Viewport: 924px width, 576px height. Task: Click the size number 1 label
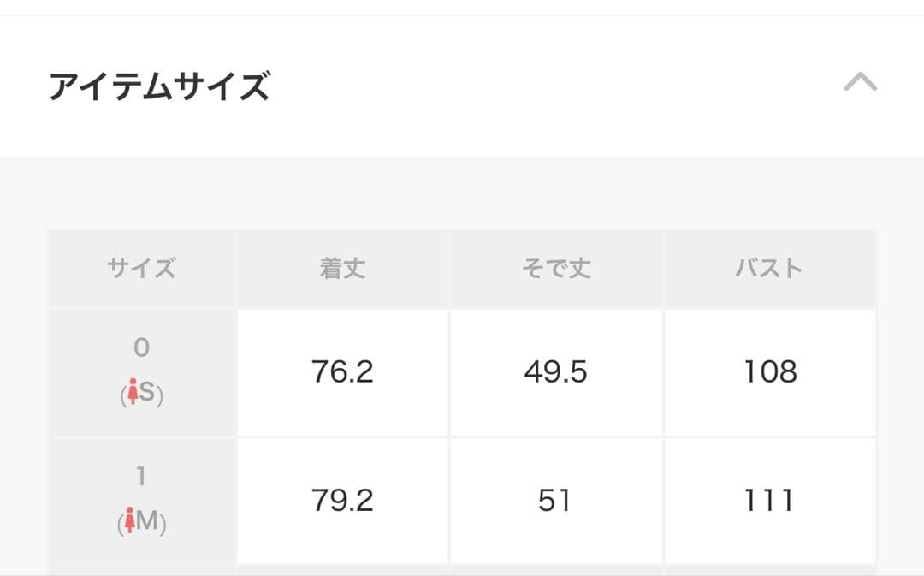[x=142, y=476]
